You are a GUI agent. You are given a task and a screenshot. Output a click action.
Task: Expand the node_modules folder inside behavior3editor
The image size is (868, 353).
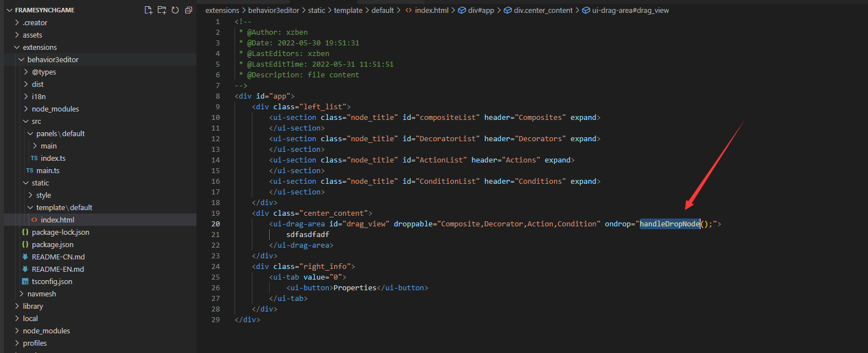click(55, 109)
